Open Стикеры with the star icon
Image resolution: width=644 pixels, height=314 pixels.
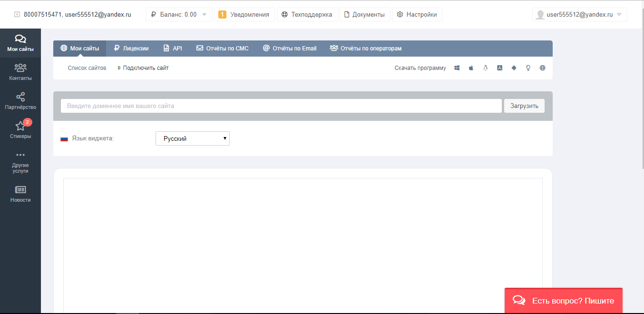coord(20,129)
